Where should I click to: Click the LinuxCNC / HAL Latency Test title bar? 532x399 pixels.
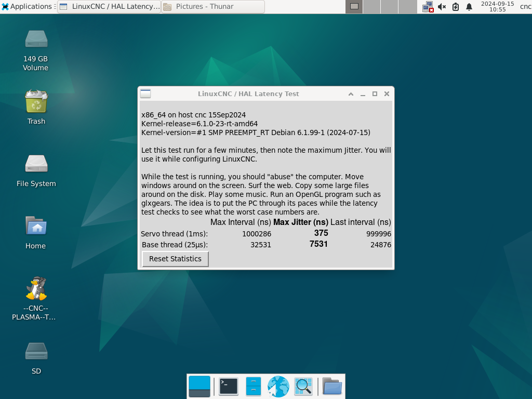[248, 94]
